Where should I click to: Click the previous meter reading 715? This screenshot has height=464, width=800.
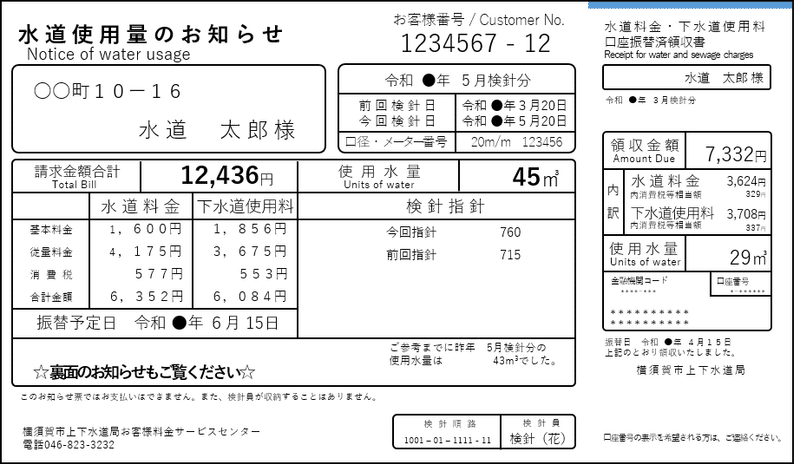(510, 255)
